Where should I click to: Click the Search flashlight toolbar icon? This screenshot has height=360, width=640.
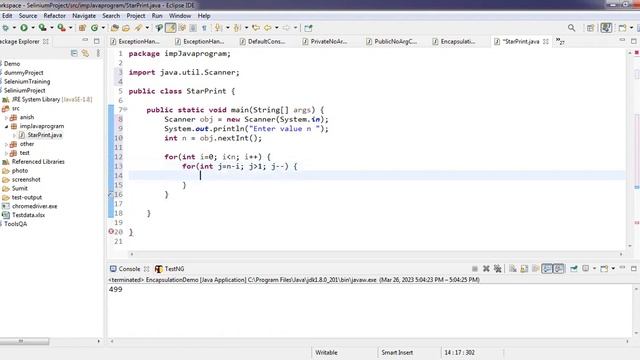[138, 28]
